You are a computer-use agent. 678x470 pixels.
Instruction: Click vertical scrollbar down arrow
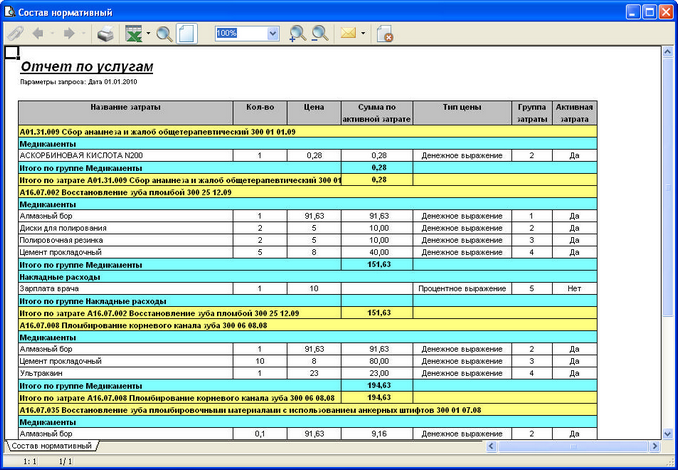(667, 434)
